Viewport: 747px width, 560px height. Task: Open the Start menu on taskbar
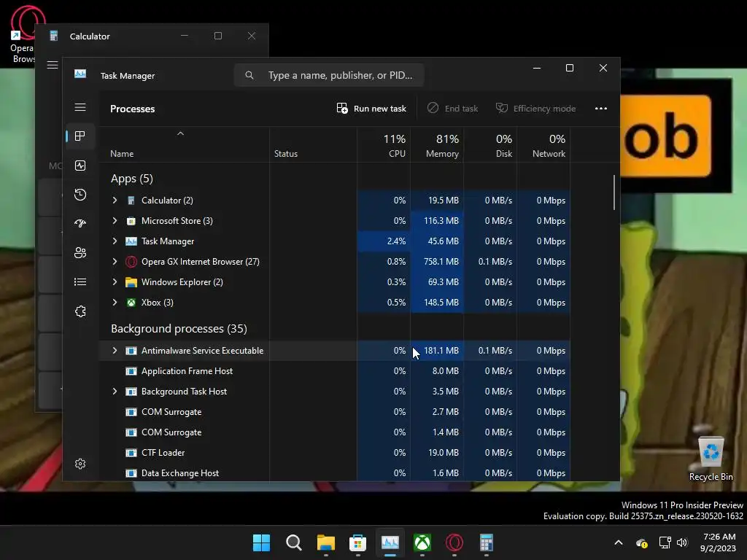coord(261,542)
